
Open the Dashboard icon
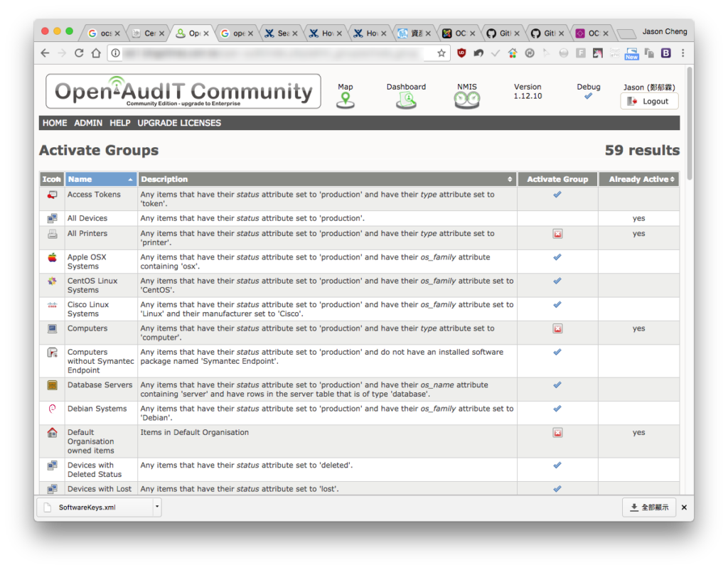point(406,100)
